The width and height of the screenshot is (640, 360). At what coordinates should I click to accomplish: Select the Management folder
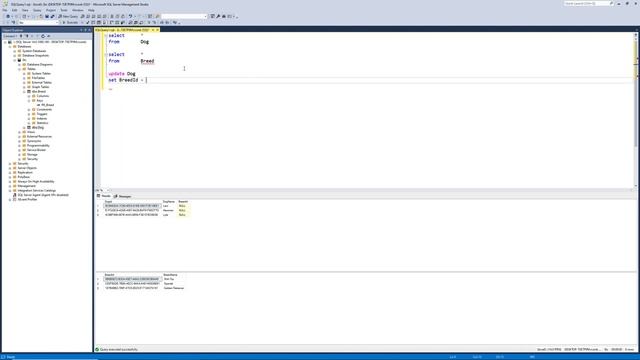(27, 186)
